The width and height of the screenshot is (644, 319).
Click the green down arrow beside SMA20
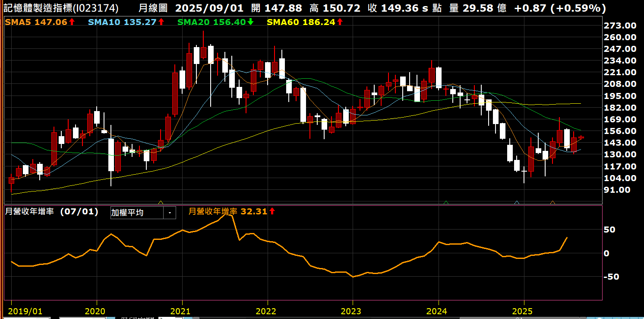[250, 22]
